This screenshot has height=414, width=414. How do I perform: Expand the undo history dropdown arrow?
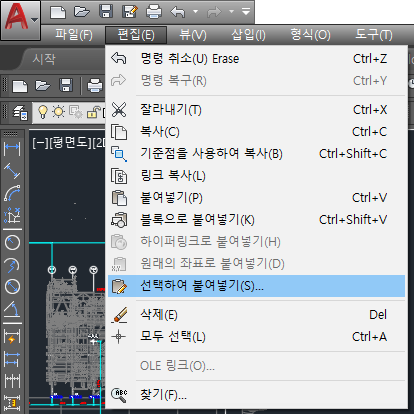[195, 12]
